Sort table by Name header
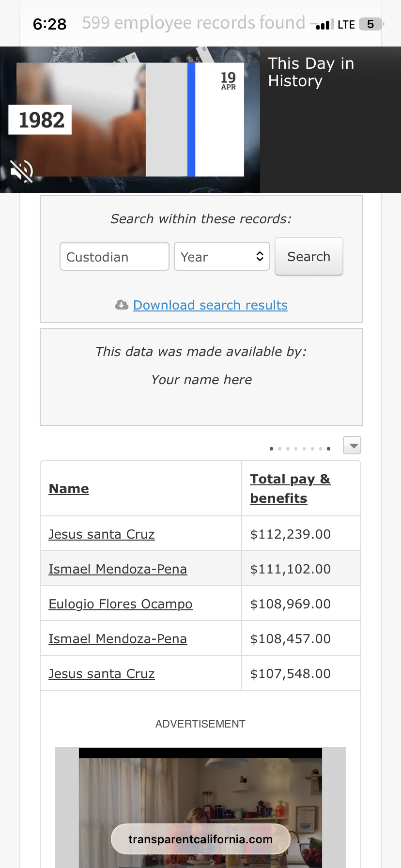The image size is (401, 868). click(69, 489)
